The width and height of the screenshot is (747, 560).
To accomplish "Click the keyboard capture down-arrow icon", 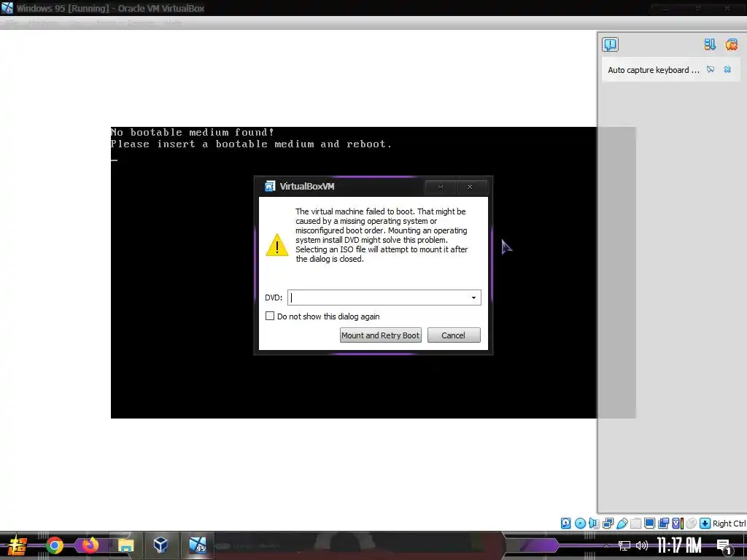I will coord(705,524).
